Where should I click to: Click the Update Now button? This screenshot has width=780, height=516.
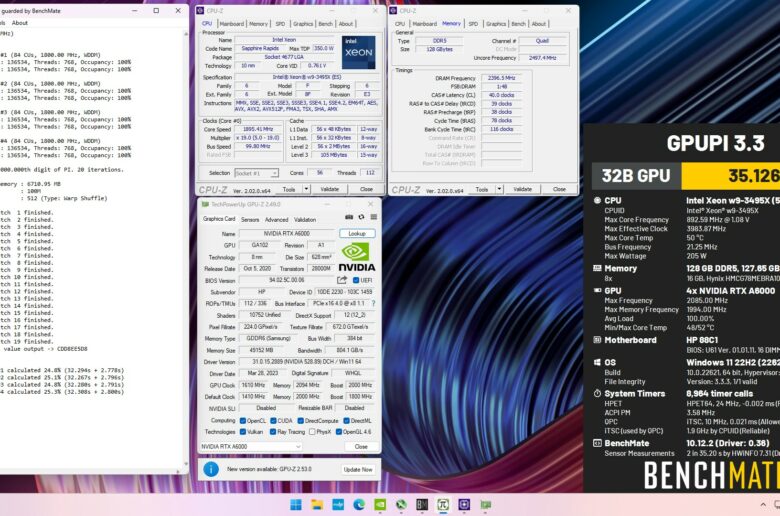(358, 469)
